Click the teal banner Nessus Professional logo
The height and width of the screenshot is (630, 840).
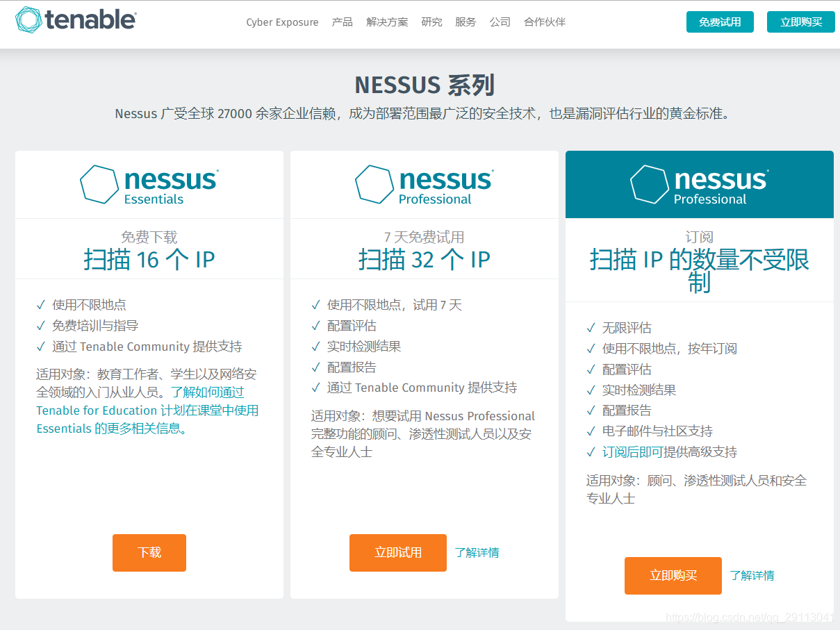699,185
